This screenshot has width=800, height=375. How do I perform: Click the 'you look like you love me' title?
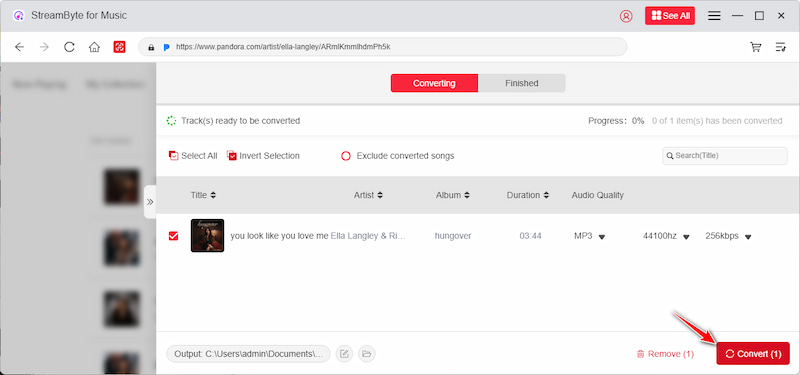[279, 236]
